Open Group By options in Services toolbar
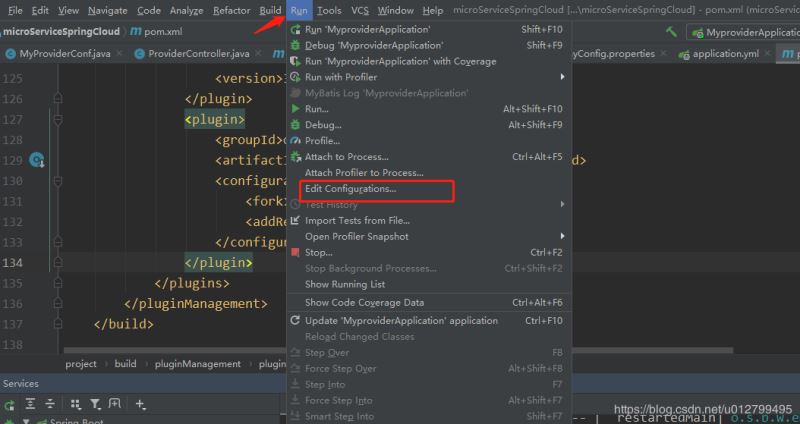The image size is (800, 424). coord(76,405)
